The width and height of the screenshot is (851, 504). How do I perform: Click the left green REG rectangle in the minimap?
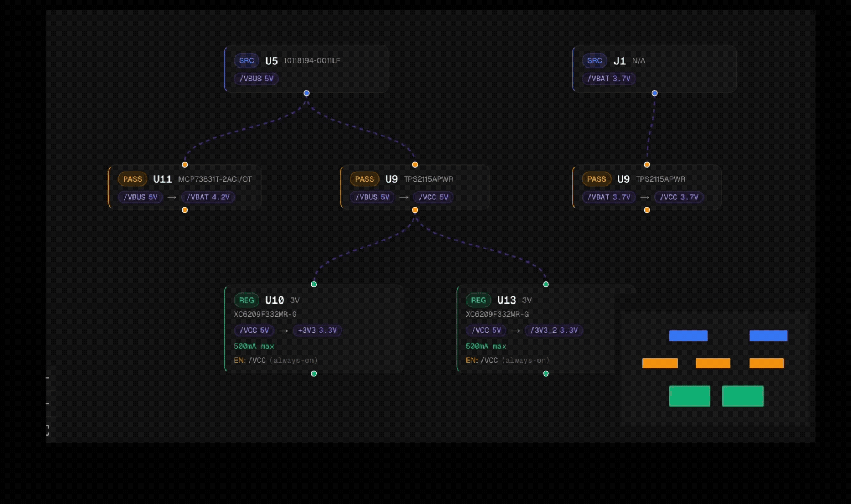point(690,396)
